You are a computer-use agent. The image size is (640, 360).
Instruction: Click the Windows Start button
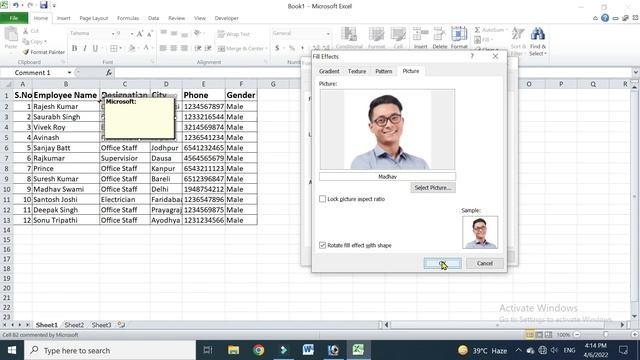point(12,350)
